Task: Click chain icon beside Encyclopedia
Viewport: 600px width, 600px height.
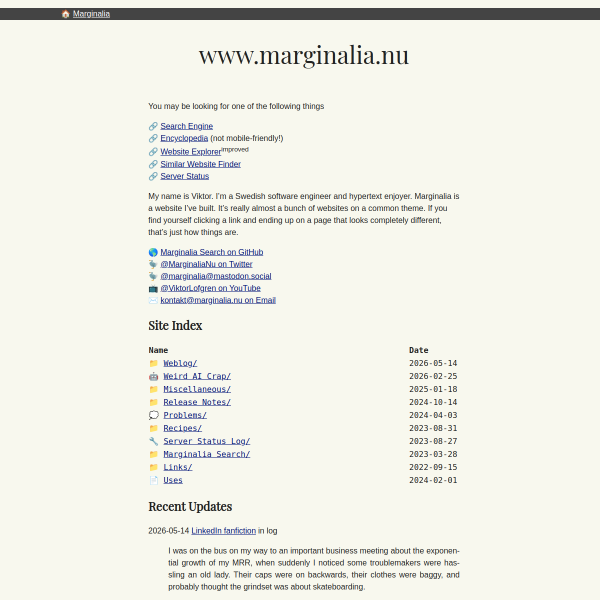Action: [153, 138]
